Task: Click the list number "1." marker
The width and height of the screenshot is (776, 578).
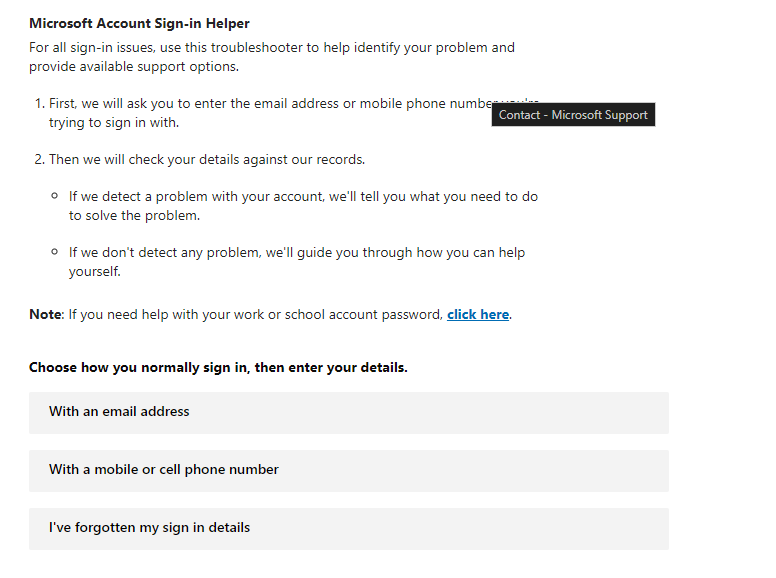Action: pyautogui.click(x=40, y=103)
